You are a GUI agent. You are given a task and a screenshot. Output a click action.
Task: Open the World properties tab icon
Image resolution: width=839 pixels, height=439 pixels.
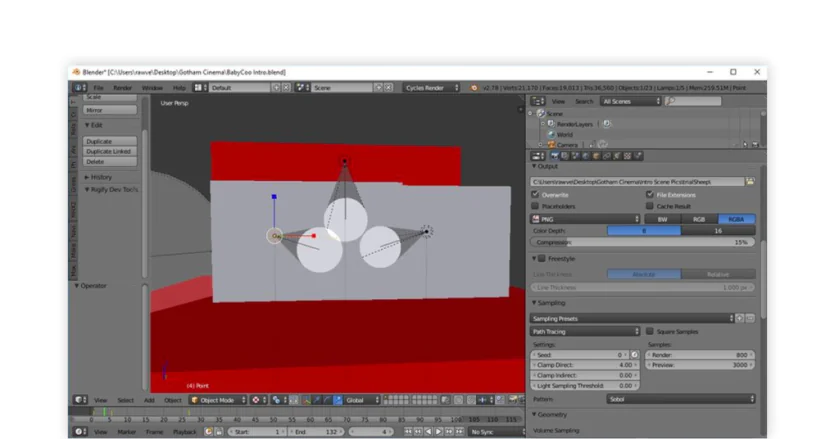click(585, 156)
